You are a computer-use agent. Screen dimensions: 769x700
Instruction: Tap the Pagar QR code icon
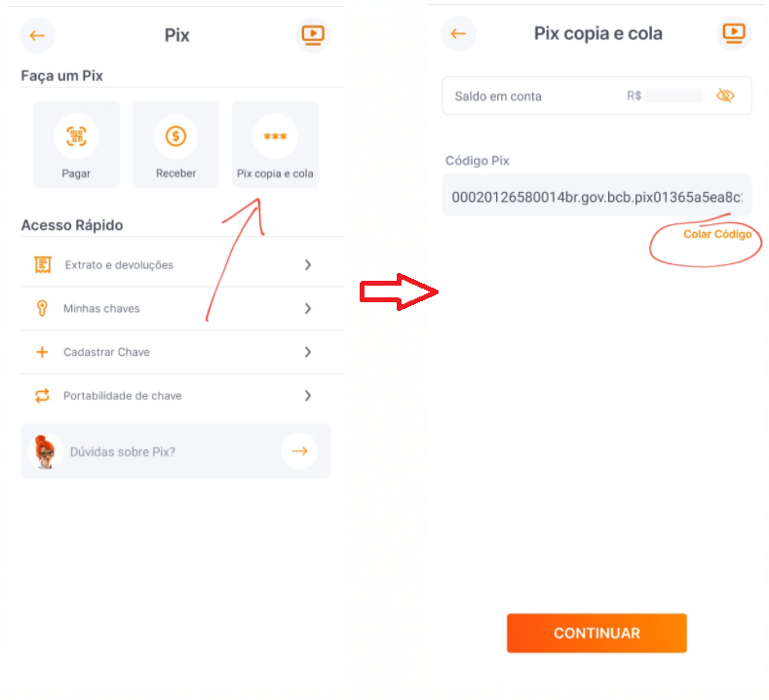76,136
